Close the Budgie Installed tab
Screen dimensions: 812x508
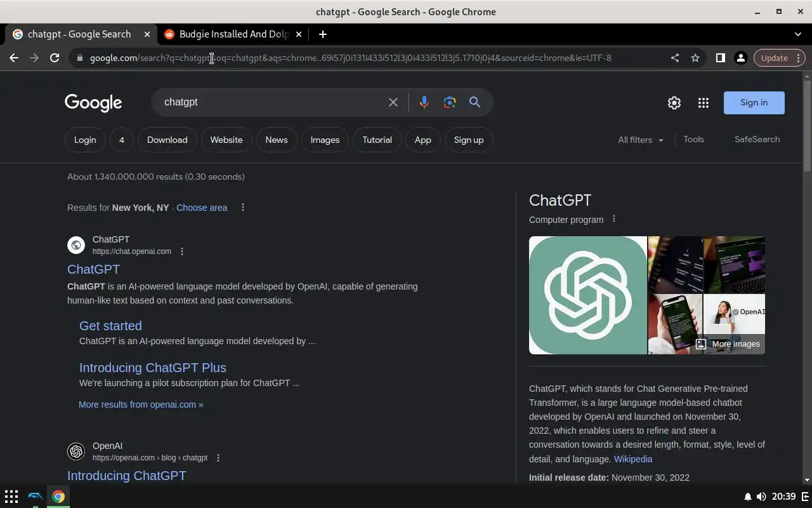click(x=299, y=34)
